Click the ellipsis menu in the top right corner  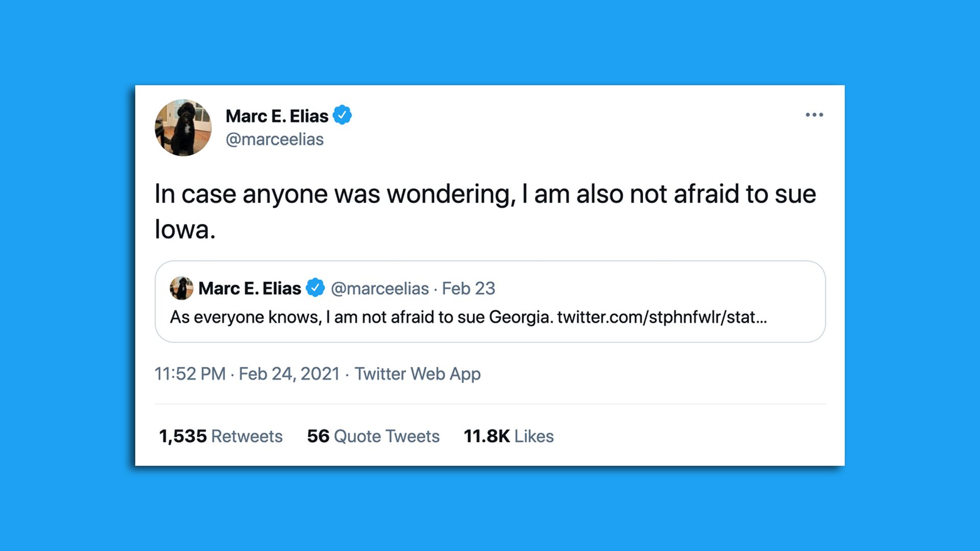coord(815,115)
